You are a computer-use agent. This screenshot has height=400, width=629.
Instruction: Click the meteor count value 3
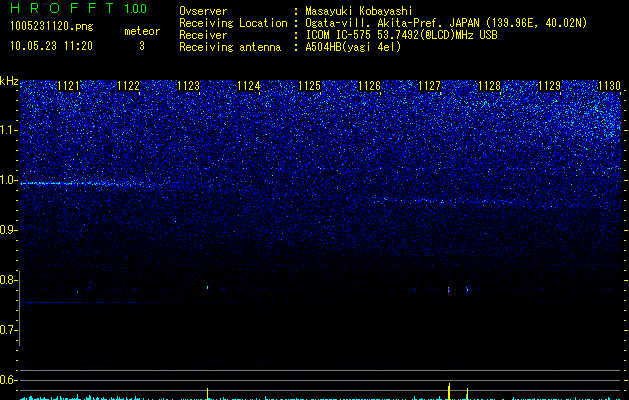142,46
